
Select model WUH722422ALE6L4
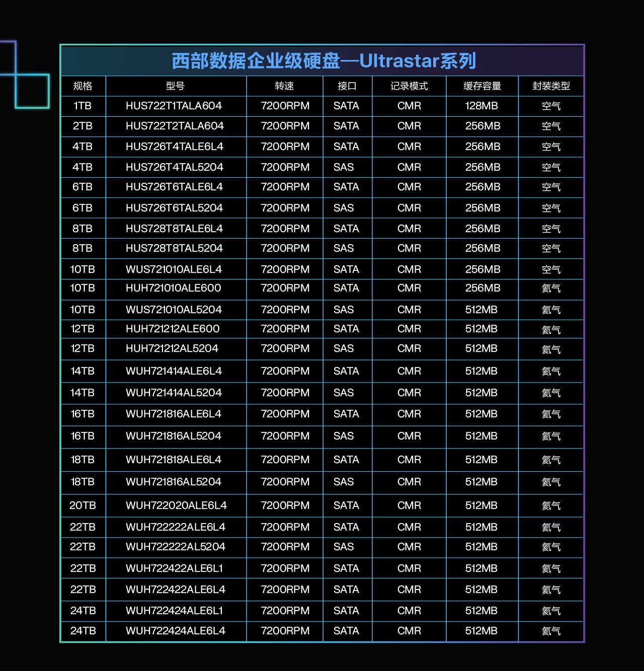pos(176,589)
